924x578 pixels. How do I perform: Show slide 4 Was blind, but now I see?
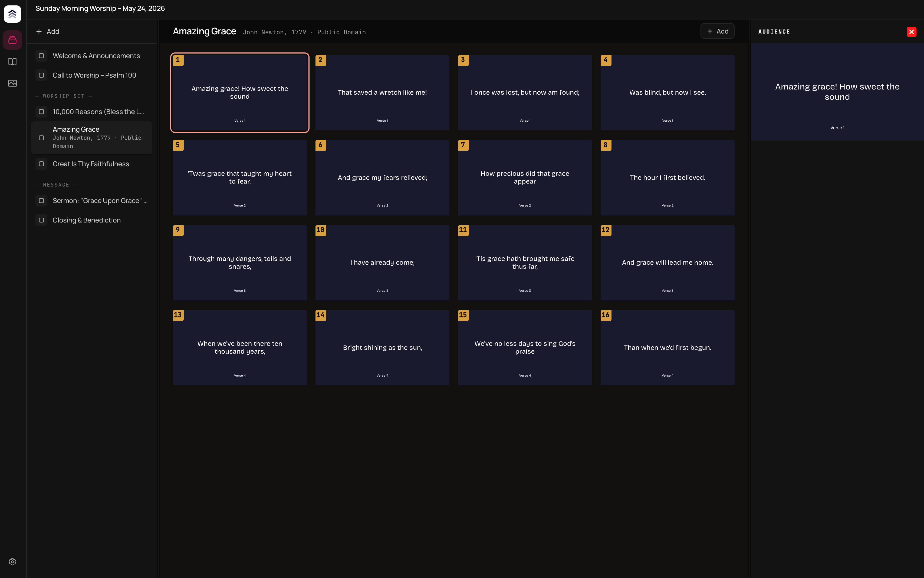tap(667, 92)
